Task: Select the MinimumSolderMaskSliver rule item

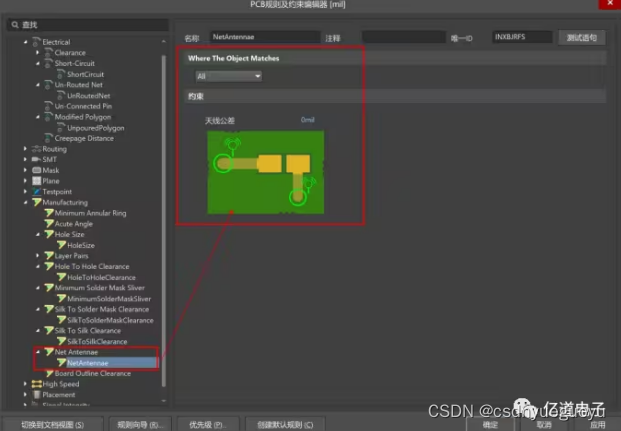Action: [x=109, y=299]
